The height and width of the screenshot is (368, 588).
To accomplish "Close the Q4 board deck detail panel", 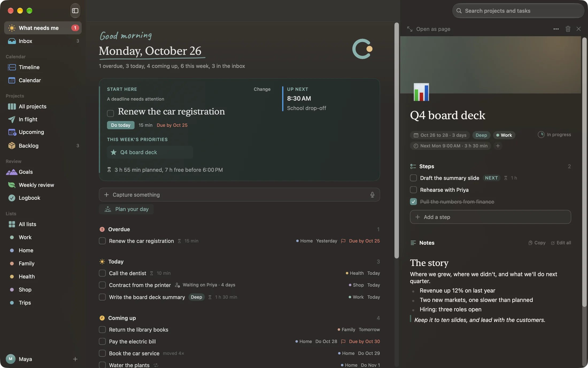I will tap(578, 29).
